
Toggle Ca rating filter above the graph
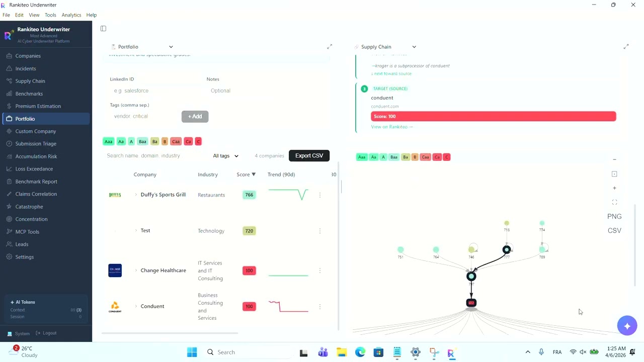pos(437,157)
